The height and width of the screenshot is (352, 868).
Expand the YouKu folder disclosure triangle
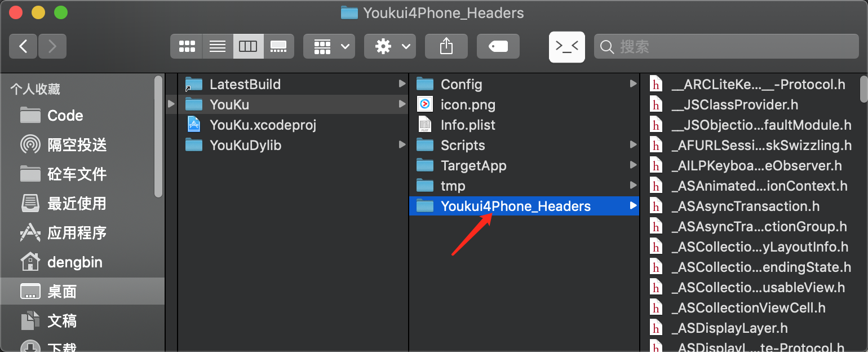pos(171,104)
